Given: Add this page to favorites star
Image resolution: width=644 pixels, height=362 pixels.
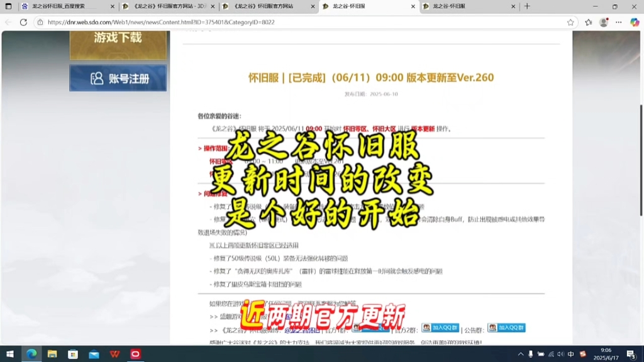Looking at the screenshot, I should point(570,23).
